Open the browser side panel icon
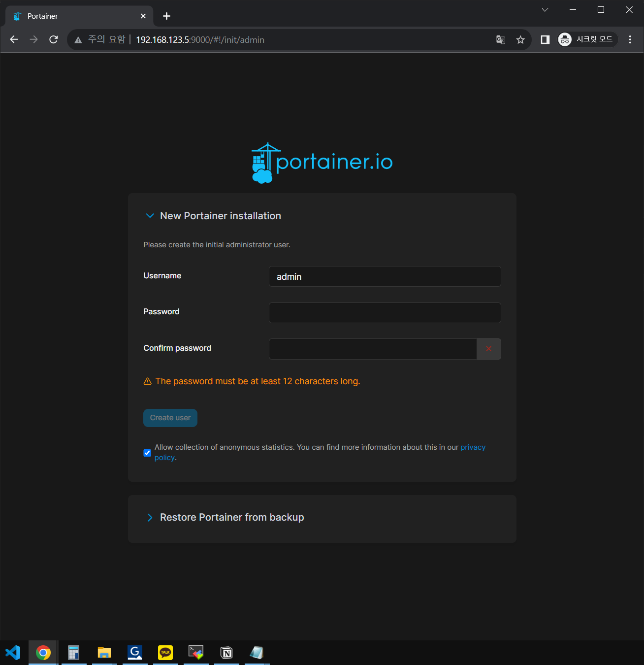 545,39
